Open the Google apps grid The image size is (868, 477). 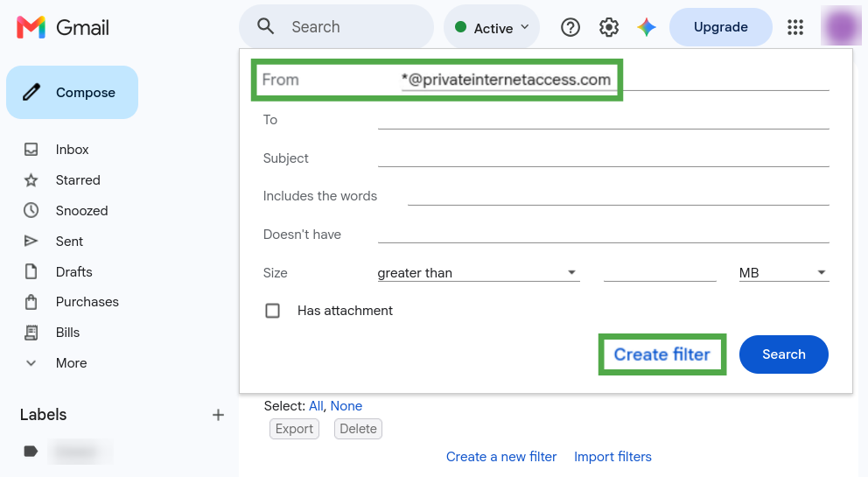click(795, 27)
